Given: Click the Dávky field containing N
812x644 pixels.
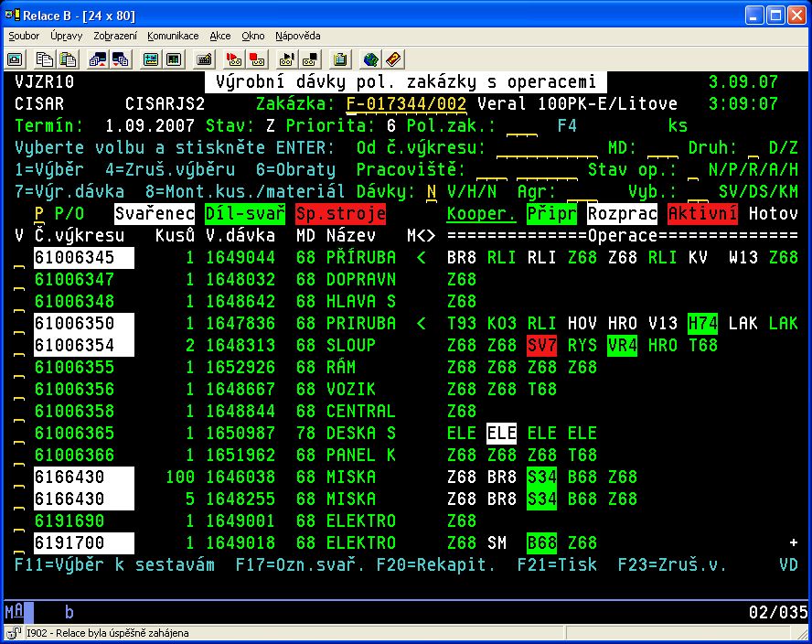Looking at the screenshot, I should (432, 192).
